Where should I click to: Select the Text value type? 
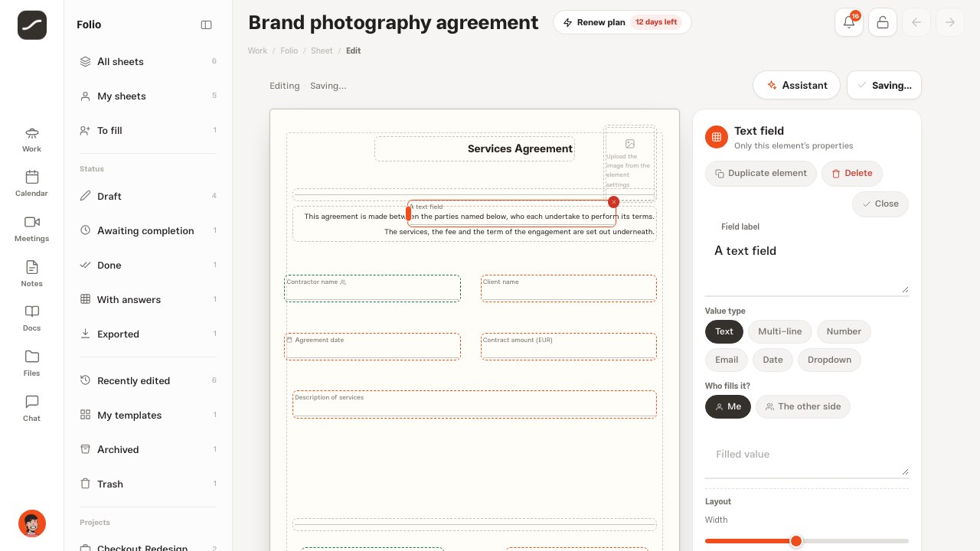pyautogui.click(x=724, y=331)
